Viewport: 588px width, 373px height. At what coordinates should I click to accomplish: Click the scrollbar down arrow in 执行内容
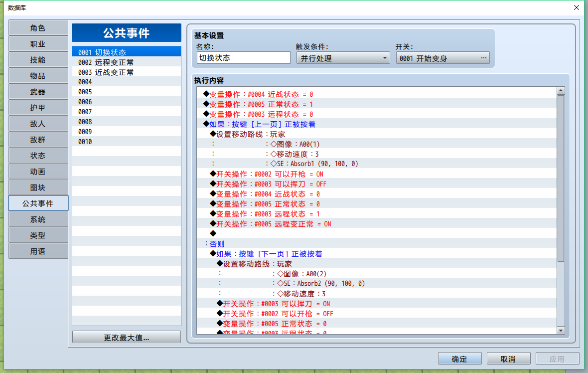561,330
